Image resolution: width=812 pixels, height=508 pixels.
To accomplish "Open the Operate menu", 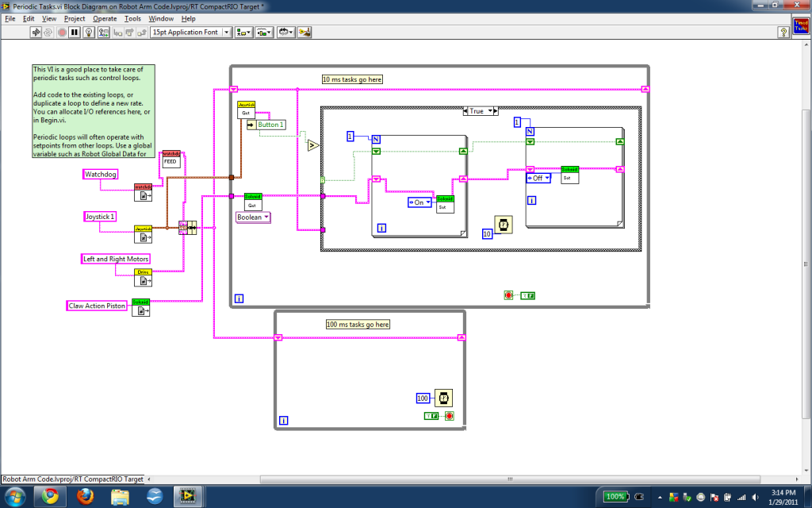I will tap(105, 18).
